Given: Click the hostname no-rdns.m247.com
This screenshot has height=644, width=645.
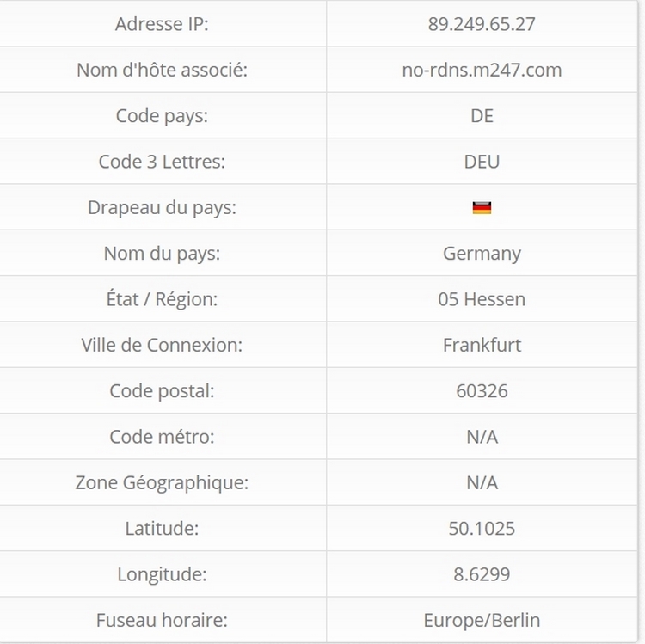Looking at the screenshot, I should (x=482, y=70).
